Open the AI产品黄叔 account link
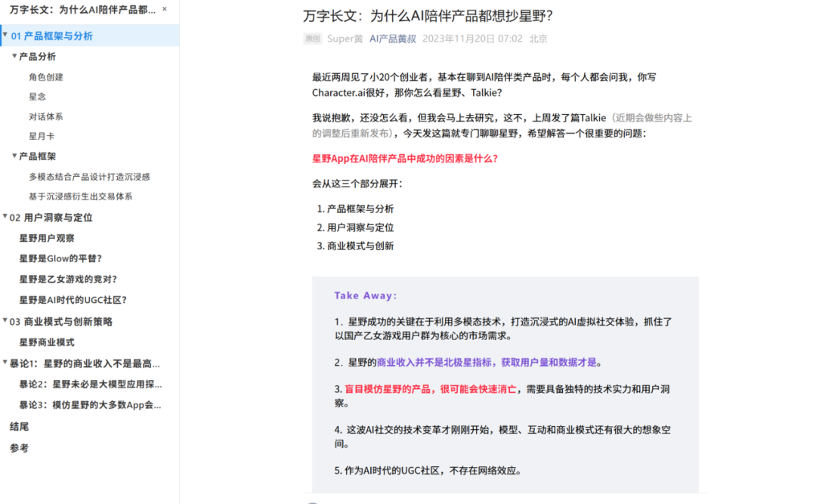The width and height of the screenshot is (816, 504). tap(392, 39)
